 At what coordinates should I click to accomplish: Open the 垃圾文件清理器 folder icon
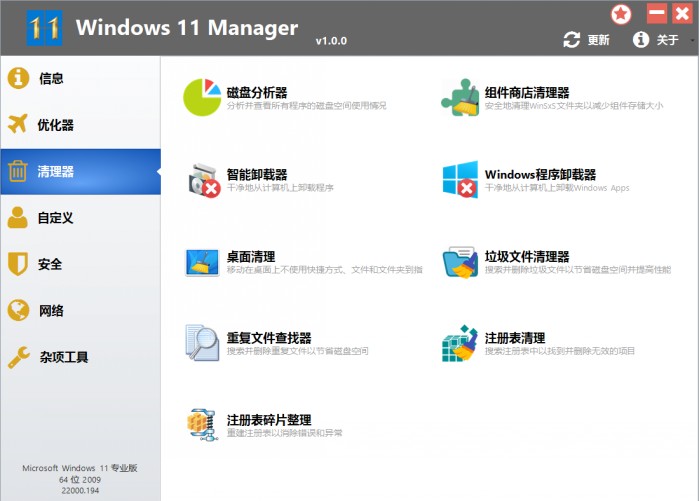coord(460,262)
